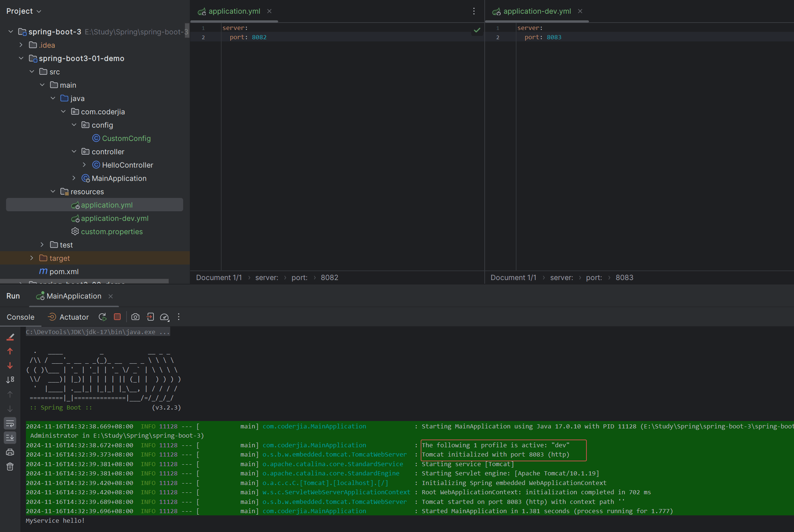Screen dimensions: 794x532
Task: Collapse the spring-boot-3 root node
Action: coord(11,31)
